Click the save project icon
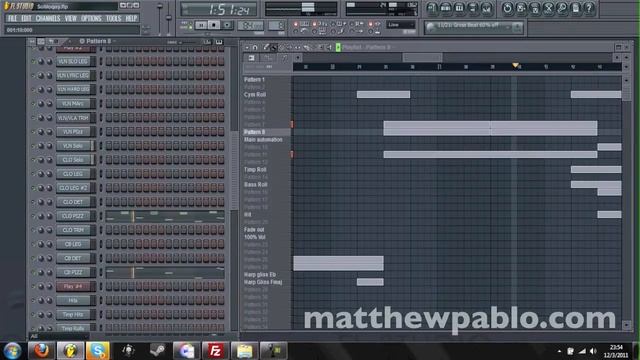The height and width of the screenshot is (360, 640). [521, 8]
